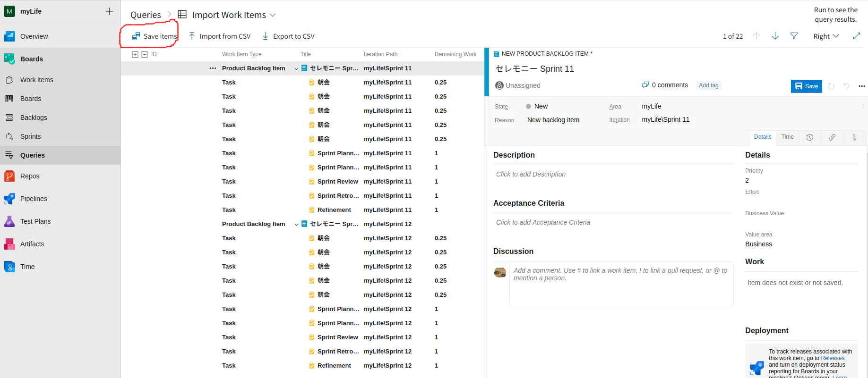Go to the next work item with down arrow
This screenshot has height=378, width=868.
pos(775,36)
